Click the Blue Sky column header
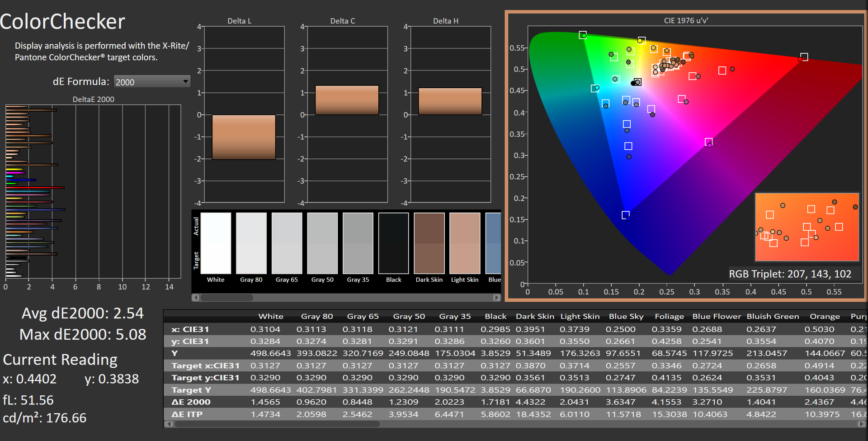The height and width of the screenshot is (441, 868). (626, 317)
